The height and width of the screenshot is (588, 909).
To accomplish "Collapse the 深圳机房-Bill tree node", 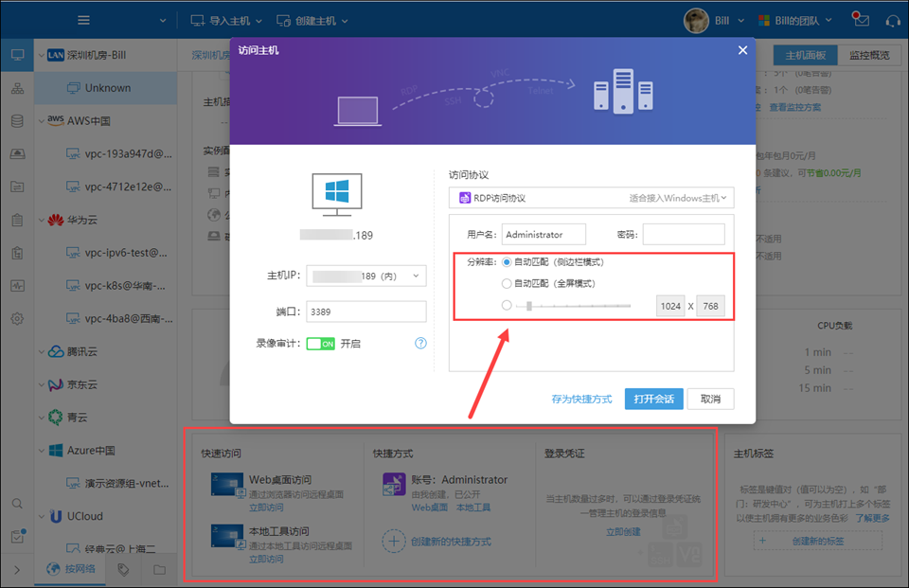I will point(41,55).
